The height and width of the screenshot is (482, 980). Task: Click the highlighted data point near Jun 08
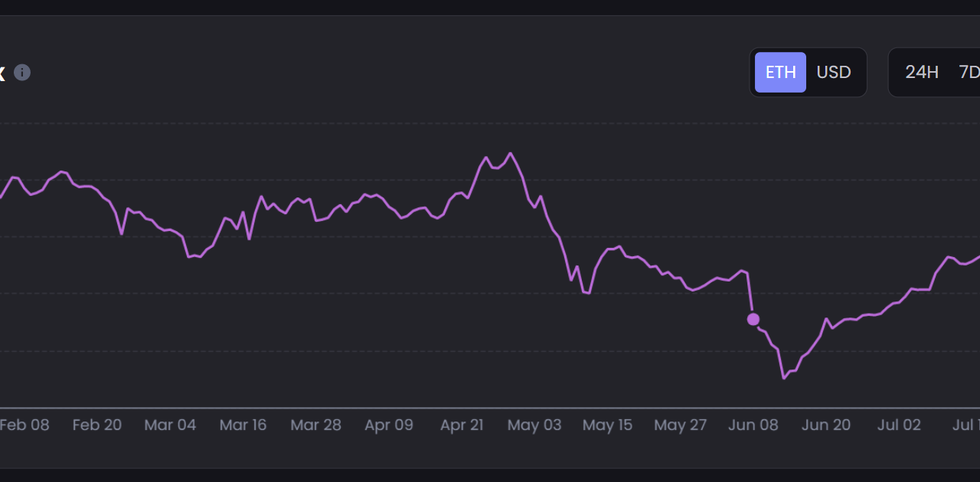coord(753,320)
